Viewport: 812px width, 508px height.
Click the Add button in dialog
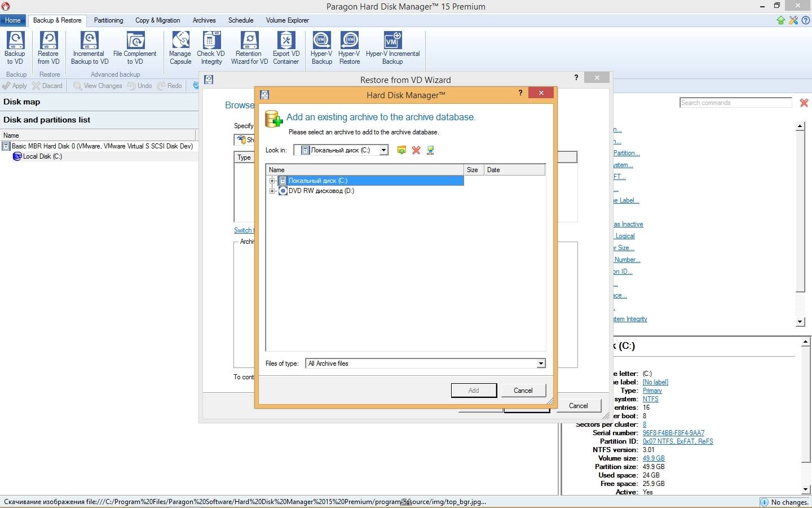(x=474, y=390)
